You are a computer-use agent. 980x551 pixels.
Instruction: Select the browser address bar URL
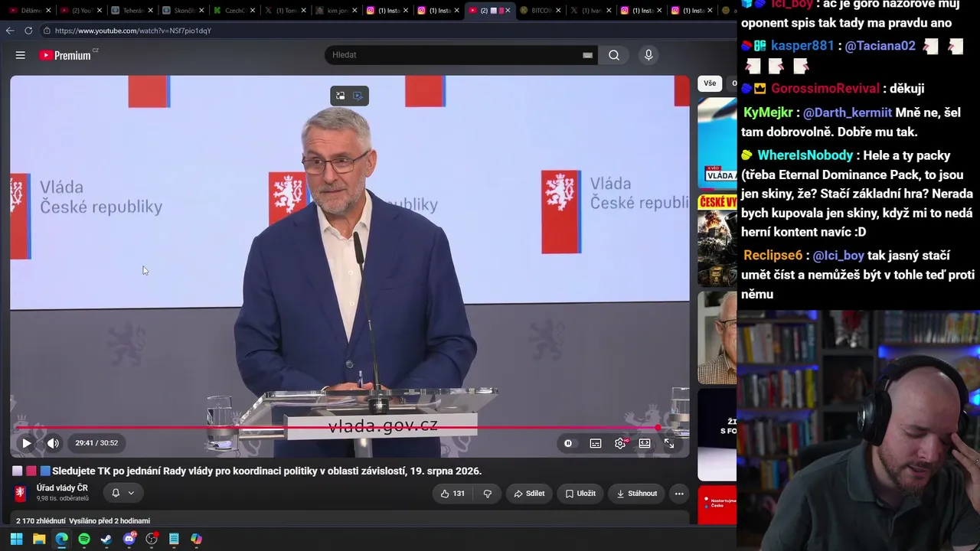(x=133, y=31)
